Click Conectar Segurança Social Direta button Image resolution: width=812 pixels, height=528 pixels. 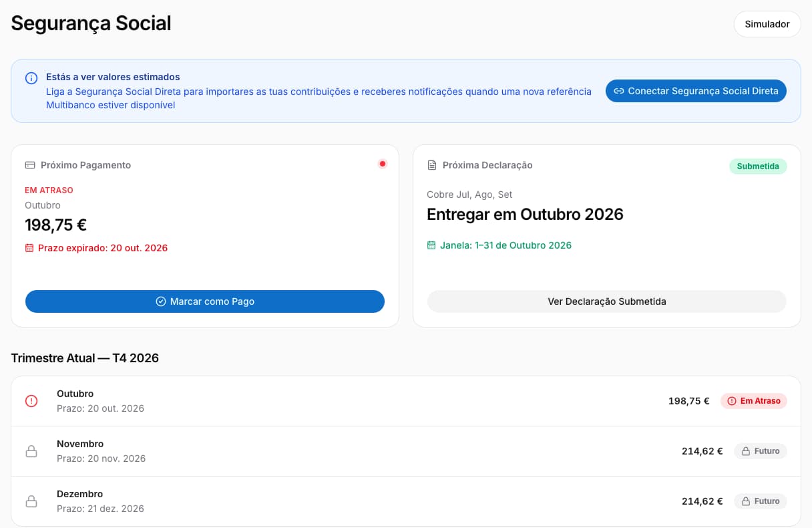(x=696, y=91)
